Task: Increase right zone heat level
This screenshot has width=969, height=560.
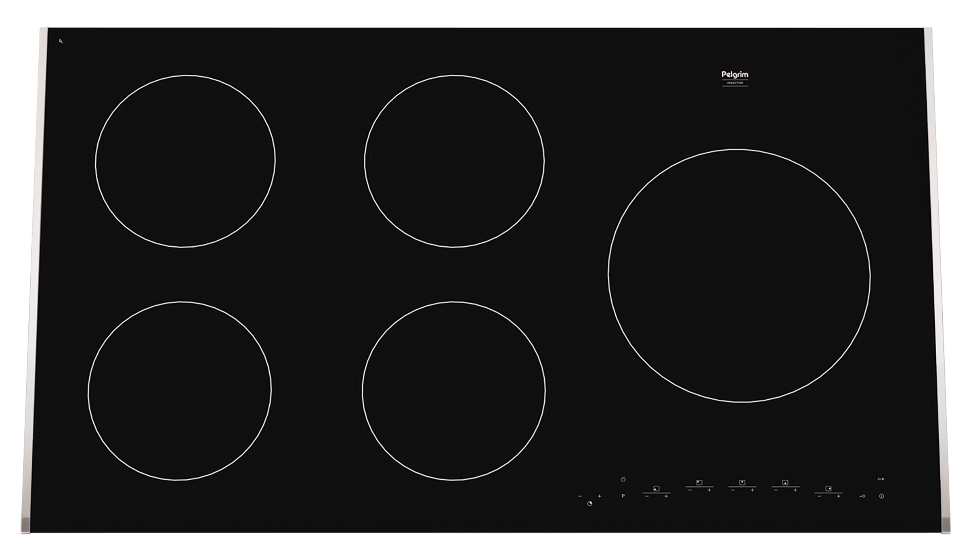Action: [x=839, y=496]
